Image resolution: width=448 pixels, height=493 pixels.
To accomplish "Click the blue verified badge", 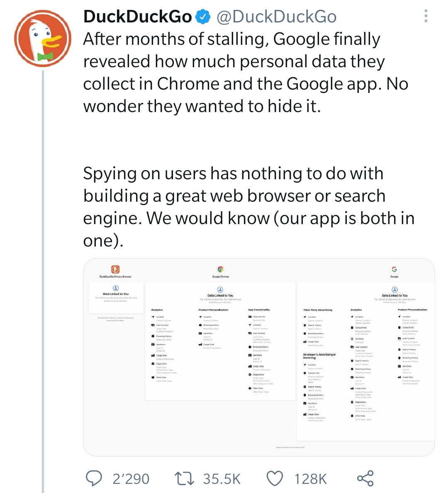I will point(203,17).
